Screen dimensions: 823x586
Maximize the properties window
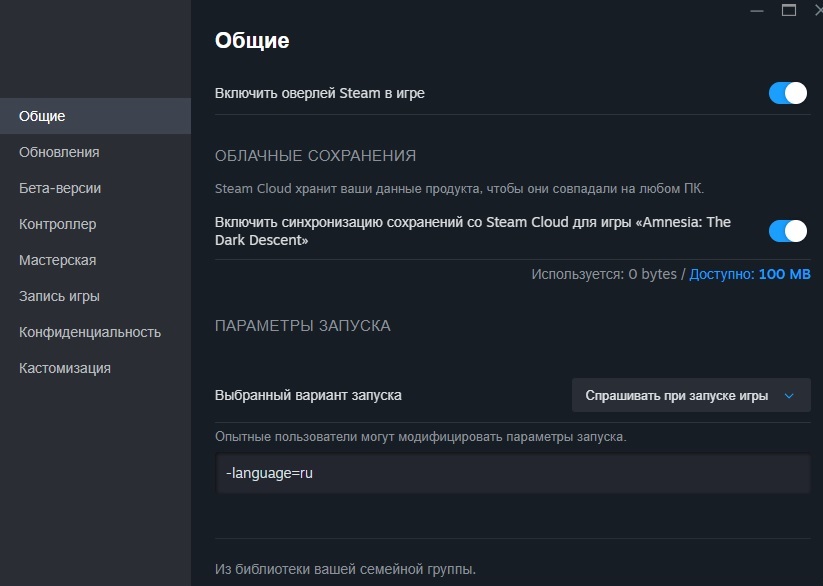point(789,9)
